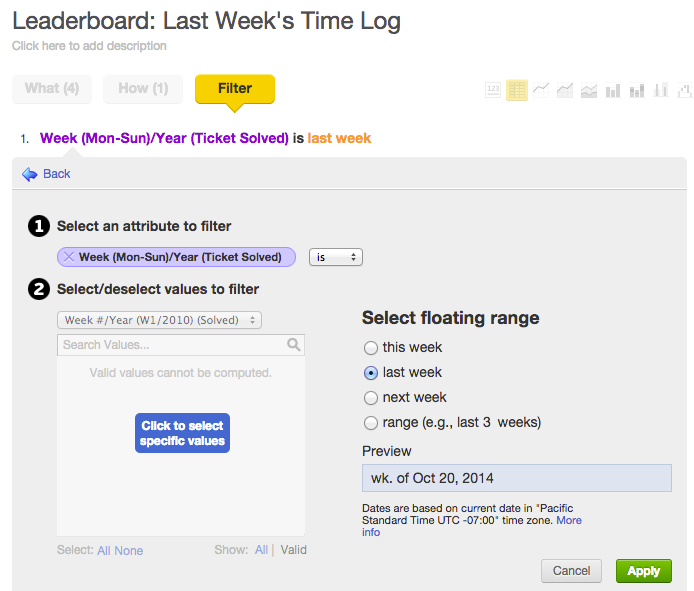Select the "next week" radio option
The image size is (694, 591).
point(371,398)
